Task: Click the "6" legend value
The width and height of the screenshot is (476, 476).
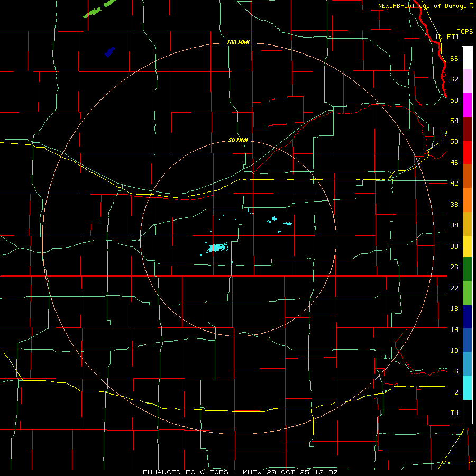Action: (x=456, y=371)
